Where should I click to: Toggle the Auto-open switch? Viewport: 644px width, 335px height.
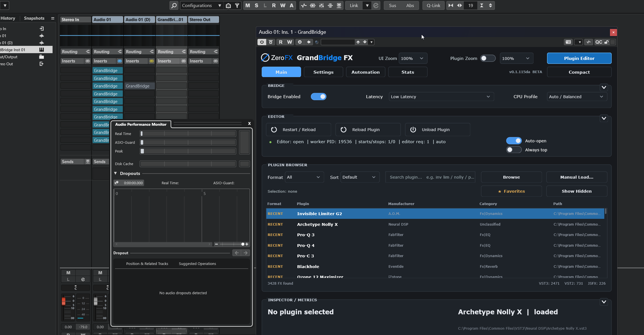point(514,141)
